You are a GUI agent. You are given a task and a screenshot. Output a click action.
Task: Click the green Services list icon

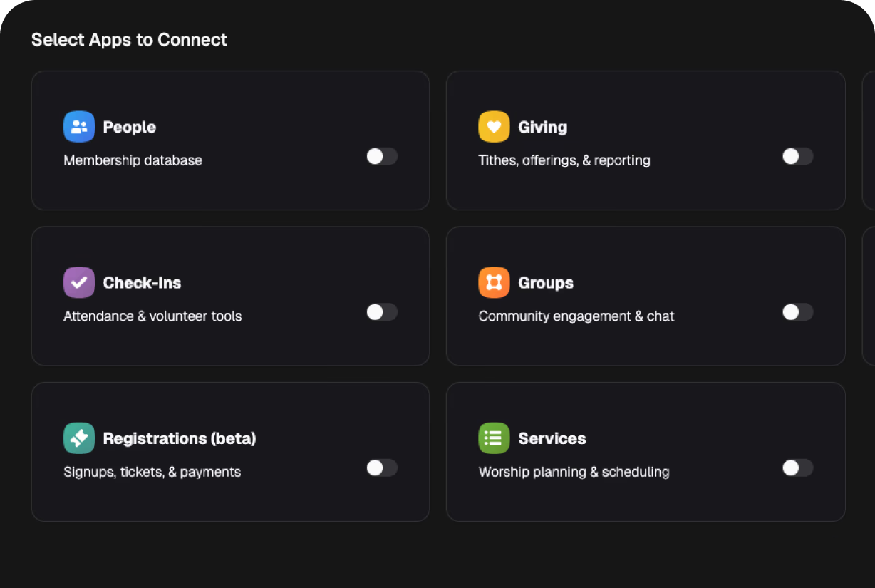(x=494, y=438)
